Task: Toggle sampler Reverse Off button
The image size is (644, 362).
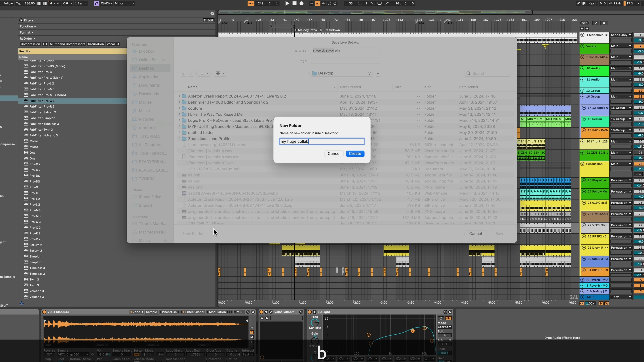Action: point(49,354)
